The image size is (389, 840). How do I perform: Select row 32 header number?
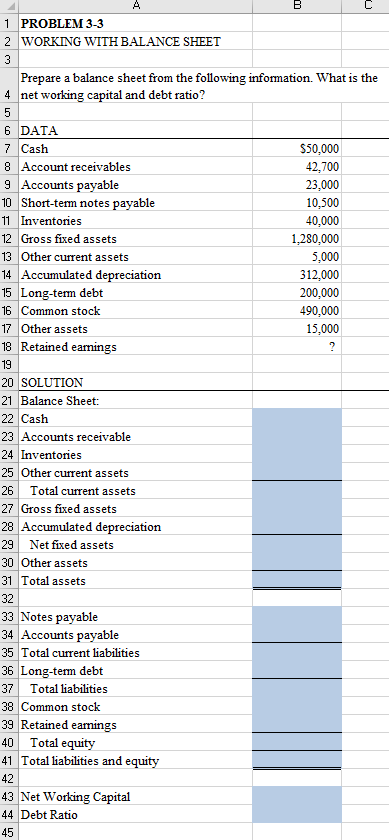click(x=9, y=598)
